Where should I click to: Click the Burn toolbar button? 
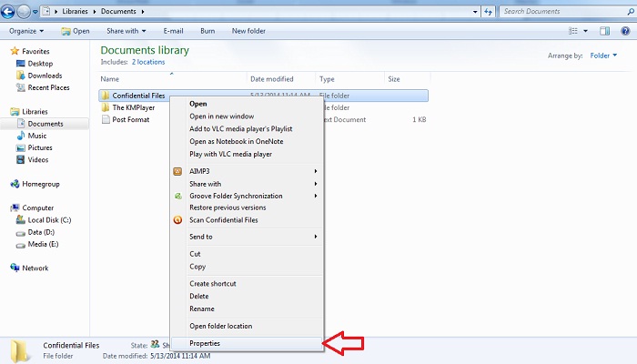click(207, 31)
